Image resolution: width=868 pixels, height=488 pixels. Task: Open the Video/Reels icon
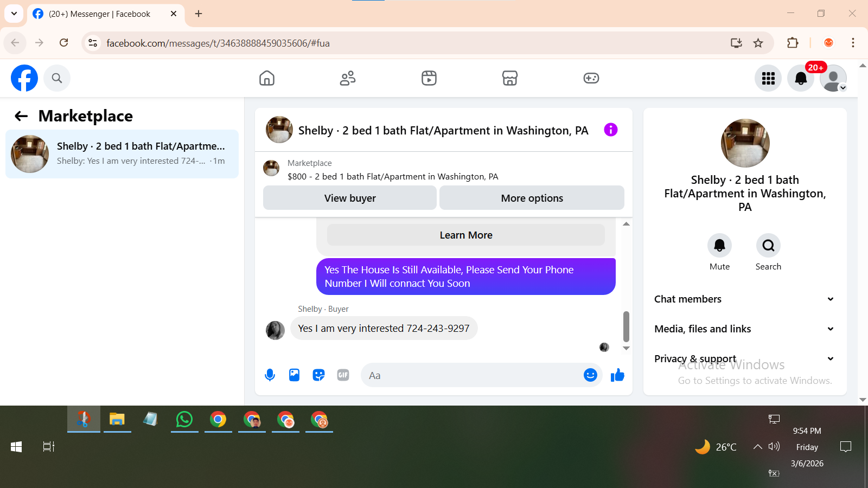point(429,78)
